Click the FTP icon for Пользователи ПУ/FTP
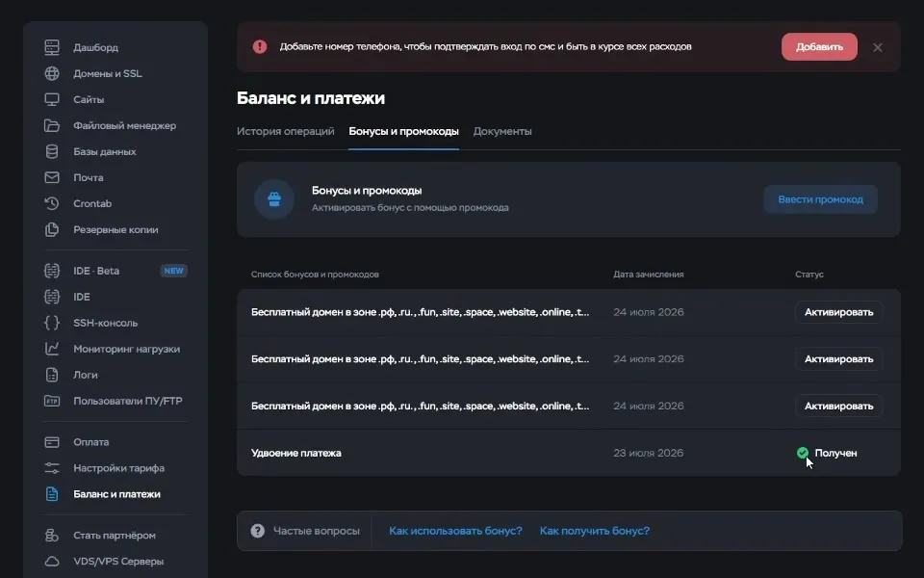This screenshot has height=578, width=924. point(52,401)
